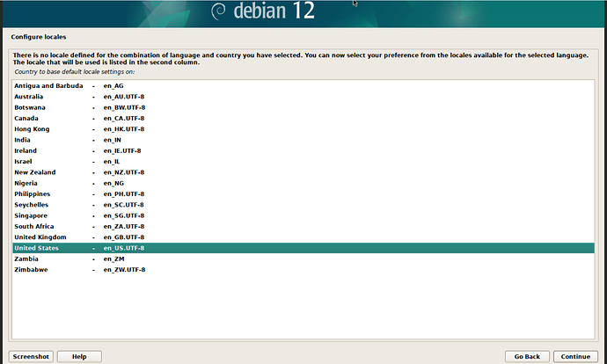Choose Philippines en_PH.UTF-8 entry
The image size is (607, 364).
(x=303, y=194)
